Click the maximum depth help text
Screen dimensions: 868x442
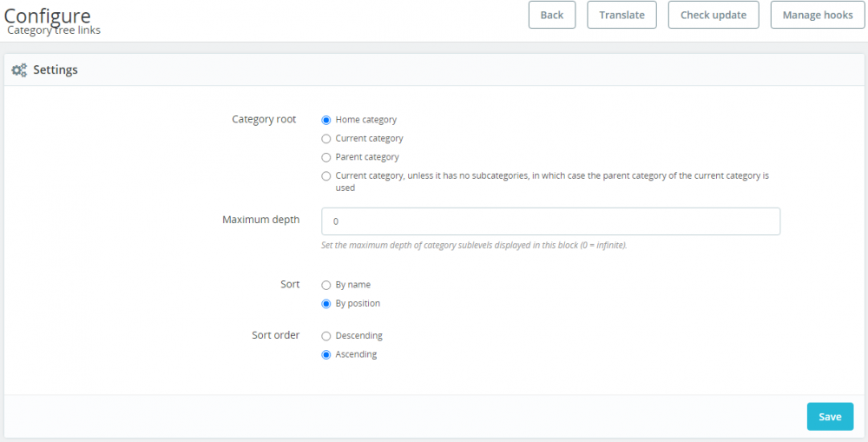[473, 246]
